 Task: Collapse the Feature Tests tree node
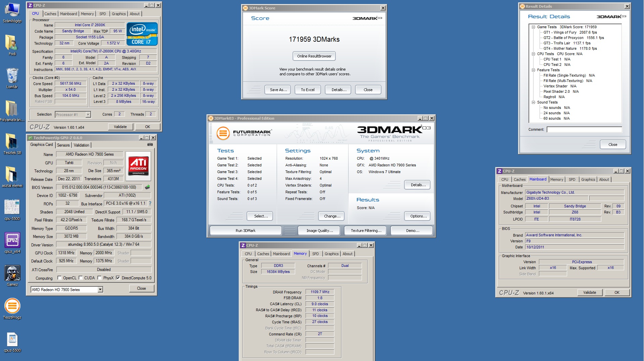pyautogui.click(x=533, y=70)
